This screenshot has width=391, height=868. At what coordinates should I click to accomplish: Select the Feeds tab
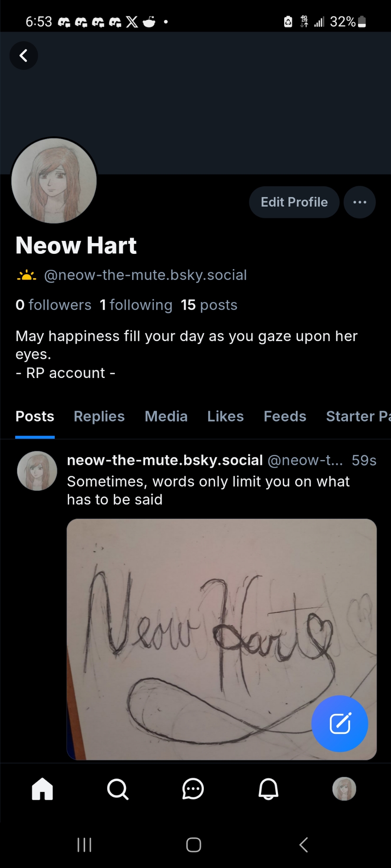pyautogui.click(x=285, y=417)
